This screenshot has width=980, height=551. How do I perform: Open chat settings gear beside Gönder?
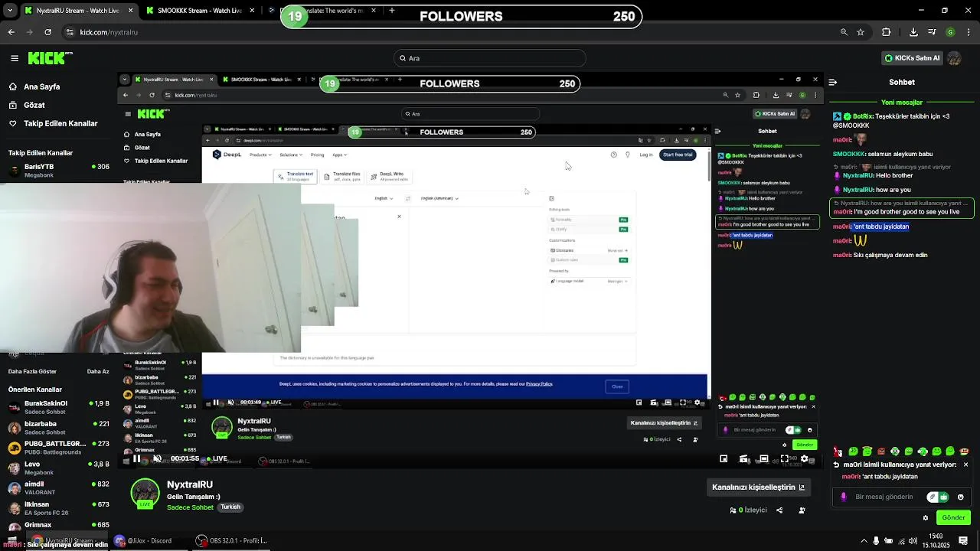pyautogui.click(x=926, y=518)
